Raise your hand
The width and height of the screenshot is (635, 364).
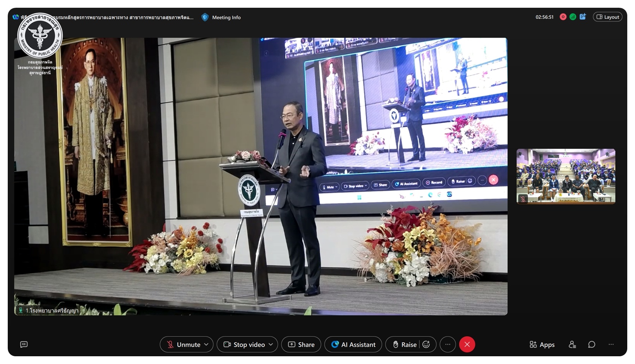click(405, 344)
